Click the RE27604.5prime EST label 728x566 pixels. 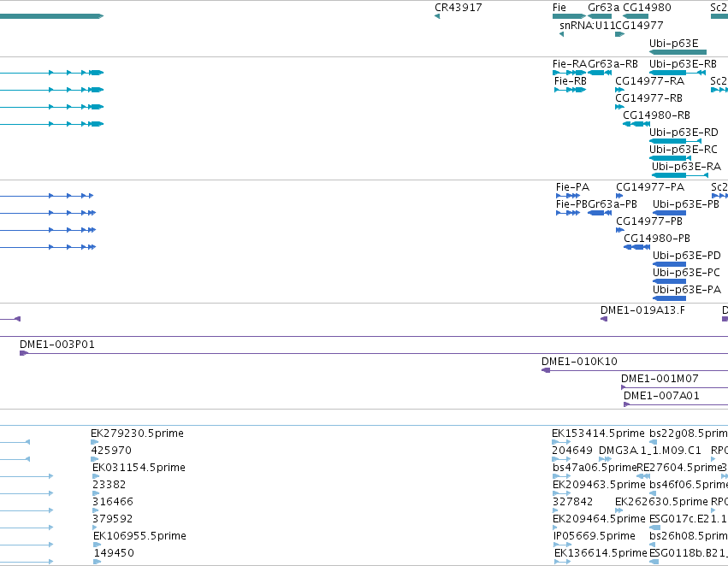678,469
